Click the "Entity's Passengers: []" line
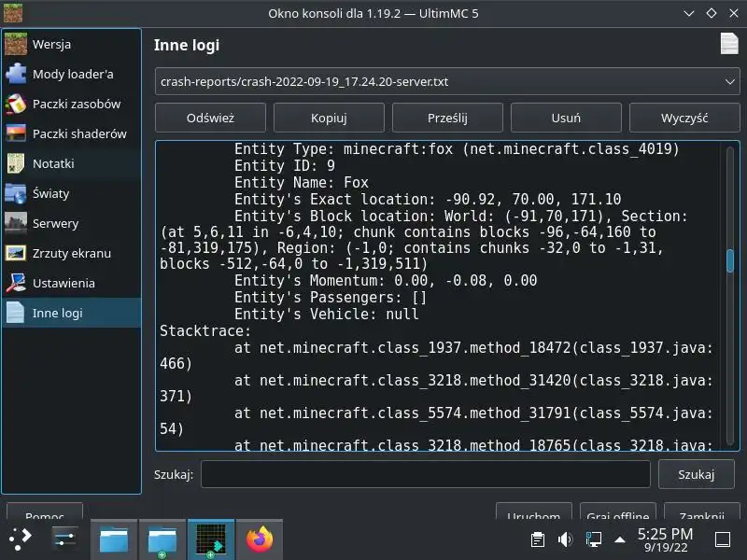Viewport: 747px width, 560px height. click(331, 298)
